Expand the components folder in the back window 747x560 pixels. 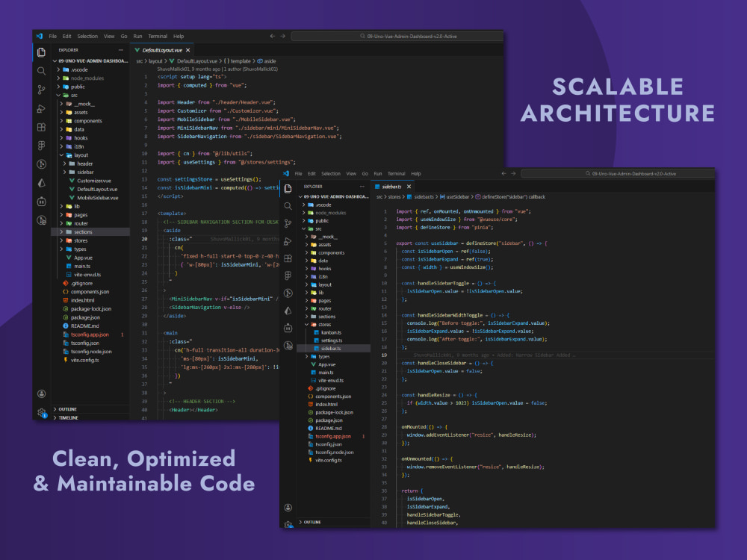(x=61, y=121)
